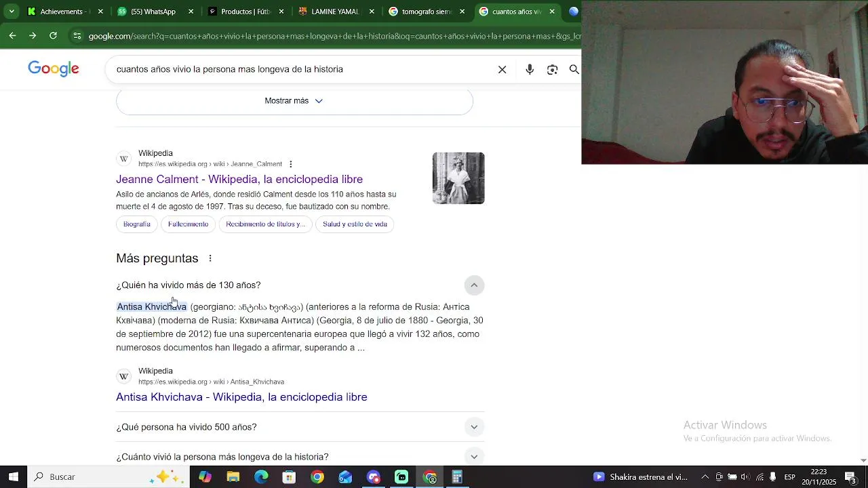Jump to the Biografía section
868x488 pixels.
point(137,224)
